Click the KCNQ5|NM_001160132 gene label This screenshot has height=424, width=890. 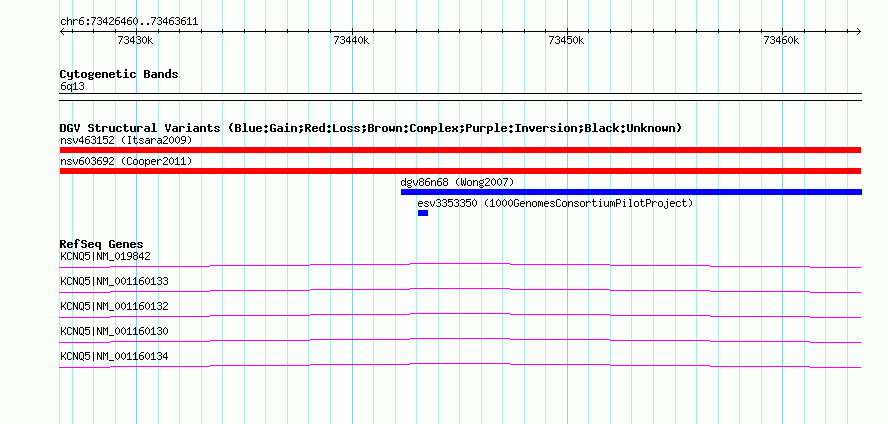click(x=114, y=306)
